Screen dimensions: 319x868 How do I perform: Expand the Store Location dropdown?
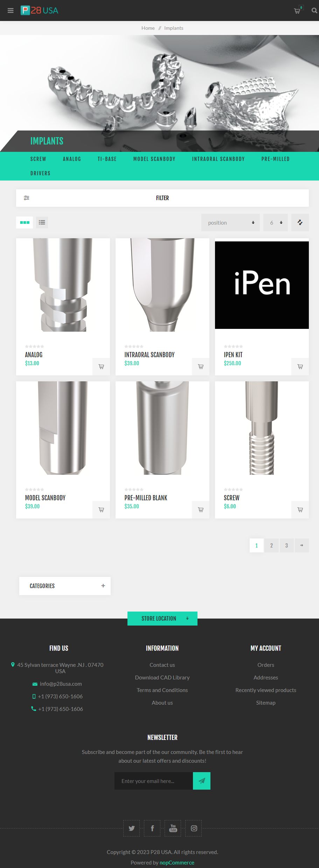162,619
